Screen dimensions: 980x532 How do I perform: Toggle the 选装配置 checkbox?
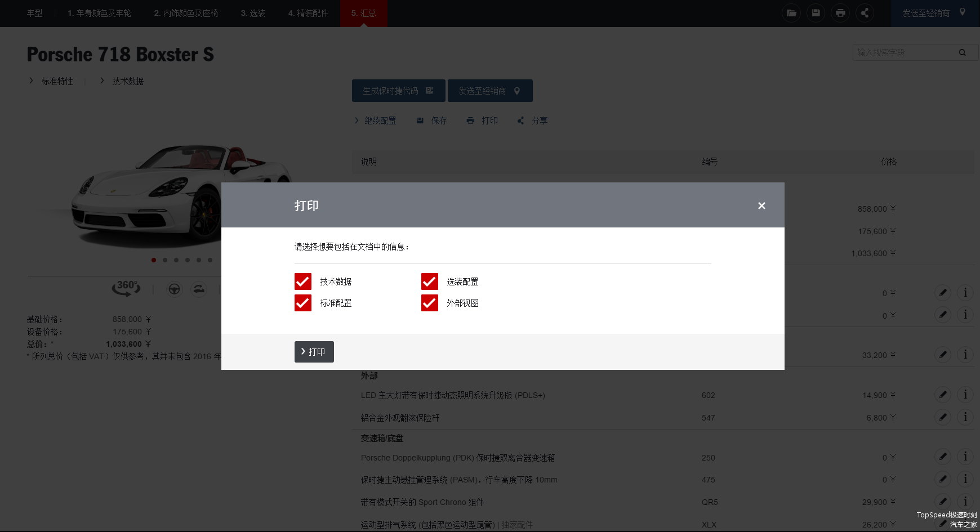[430, 281]
